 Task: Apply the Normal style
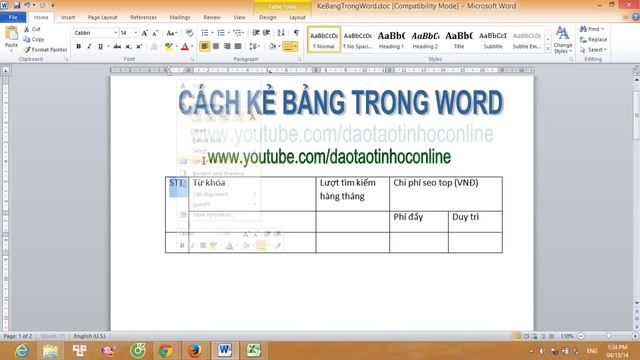(x=324, y=40)
